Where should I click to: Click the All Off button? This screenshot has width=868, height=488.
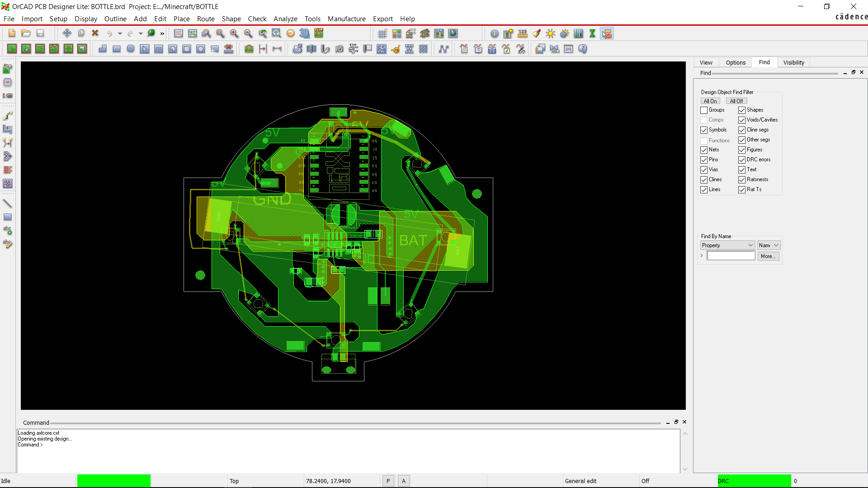(x=736, y=101)
